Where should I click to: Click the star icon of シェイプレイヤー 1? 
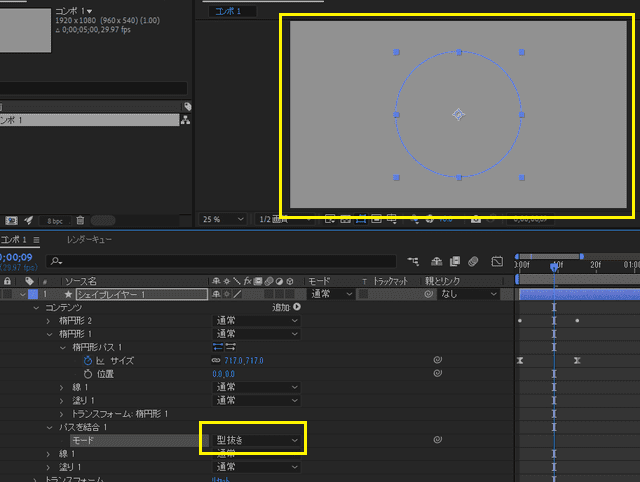68,294
